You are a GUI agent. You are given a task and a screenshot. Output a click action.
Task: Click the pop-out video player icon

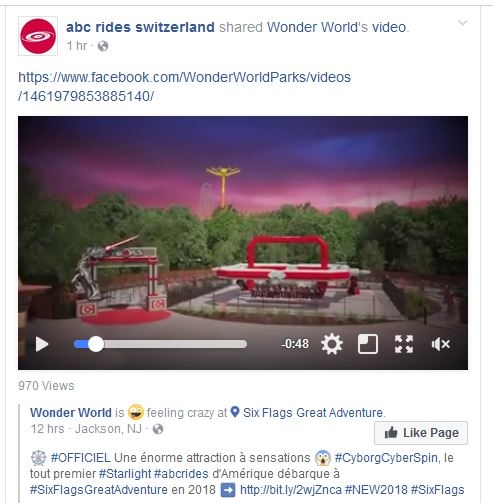coord(368,344)
